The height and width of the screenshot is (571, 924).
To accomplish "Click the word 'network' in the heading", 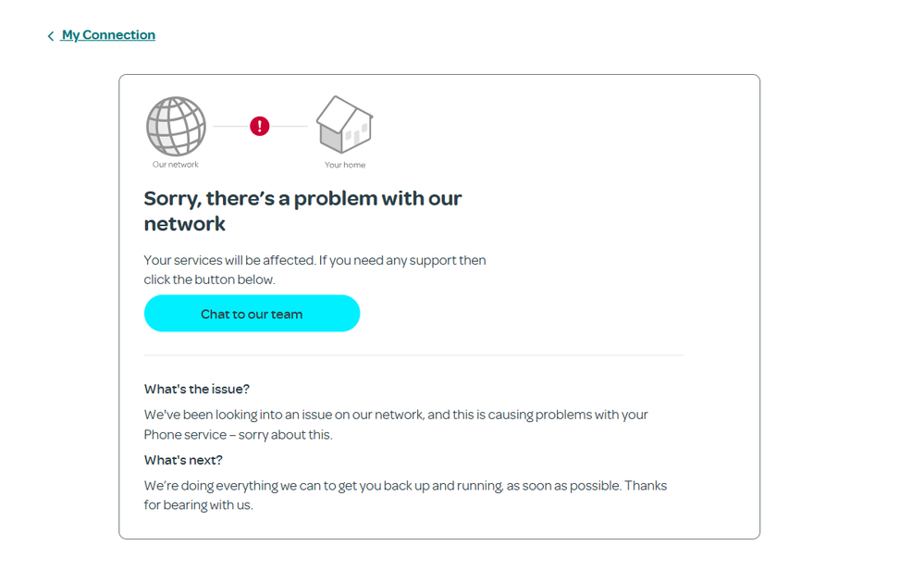I will click(x=185, y=224).
